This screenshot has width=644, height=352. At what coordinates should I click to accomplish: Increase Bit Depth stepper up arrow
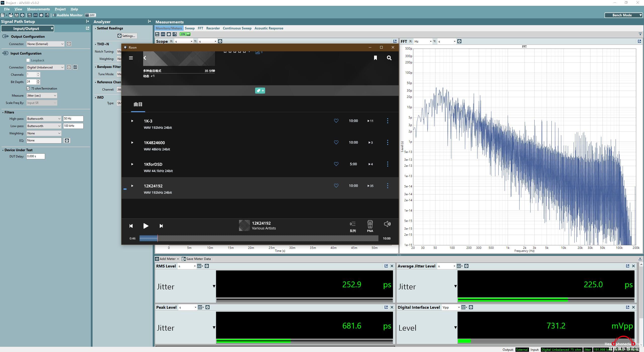click(x=38, y=81)
